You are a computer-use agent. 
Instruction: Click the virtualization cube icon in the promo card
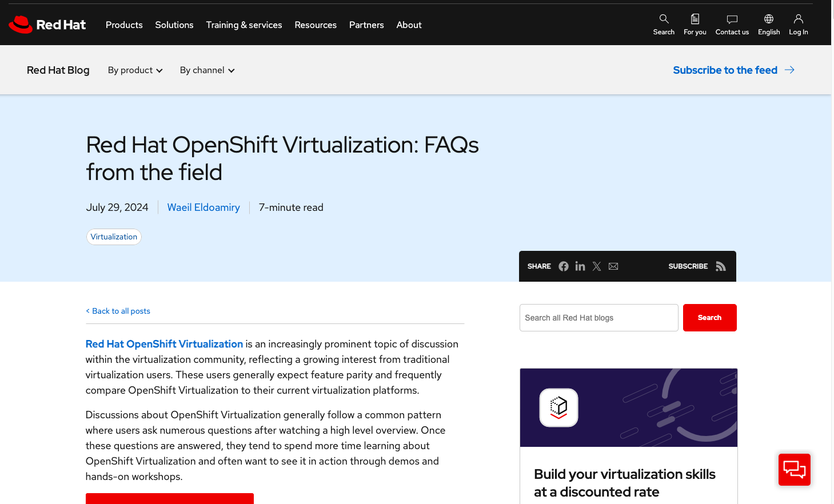point(558,407)
